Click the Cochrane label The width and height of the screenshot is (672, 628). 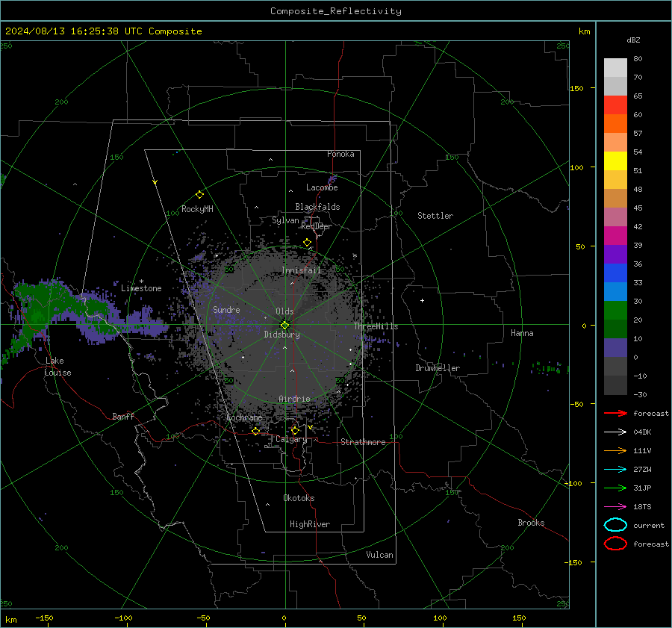(x=244, y=417)
